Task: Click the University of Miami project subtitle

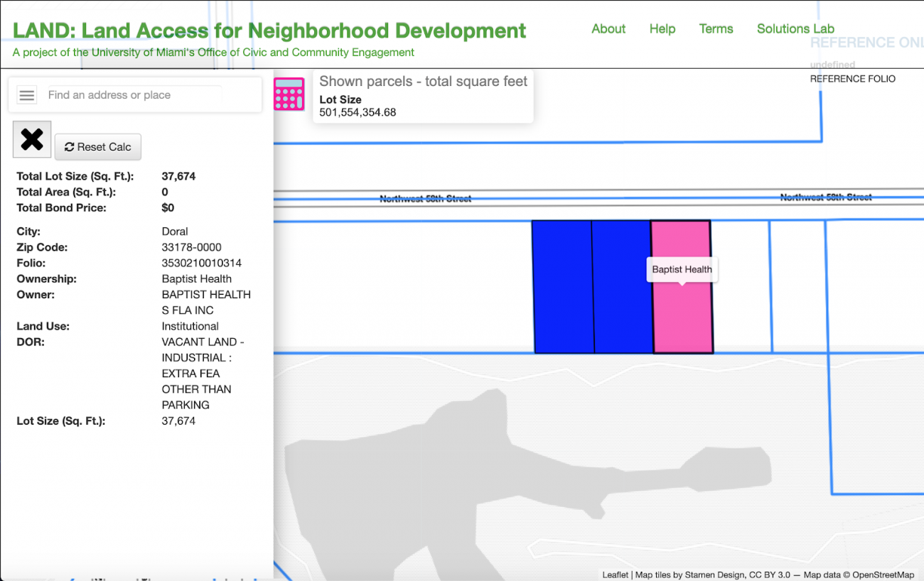Action: (x=213, y=53)
